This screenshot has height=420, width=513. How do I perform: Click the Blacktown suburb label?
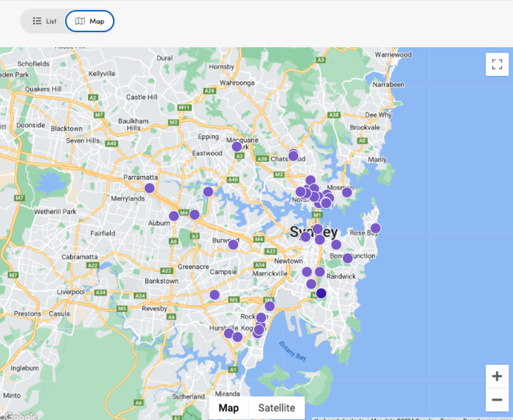(66, 129)
